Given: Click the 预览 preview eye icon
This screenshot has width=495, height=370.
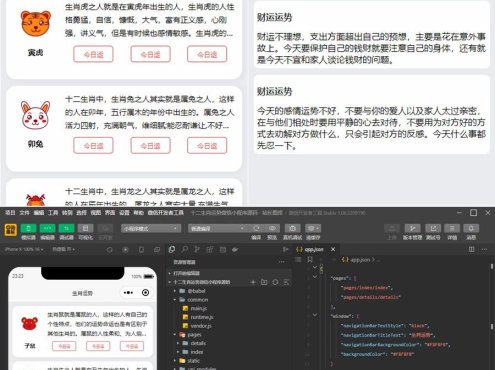Looking at the screenshot, I should [x=272, y=228].
